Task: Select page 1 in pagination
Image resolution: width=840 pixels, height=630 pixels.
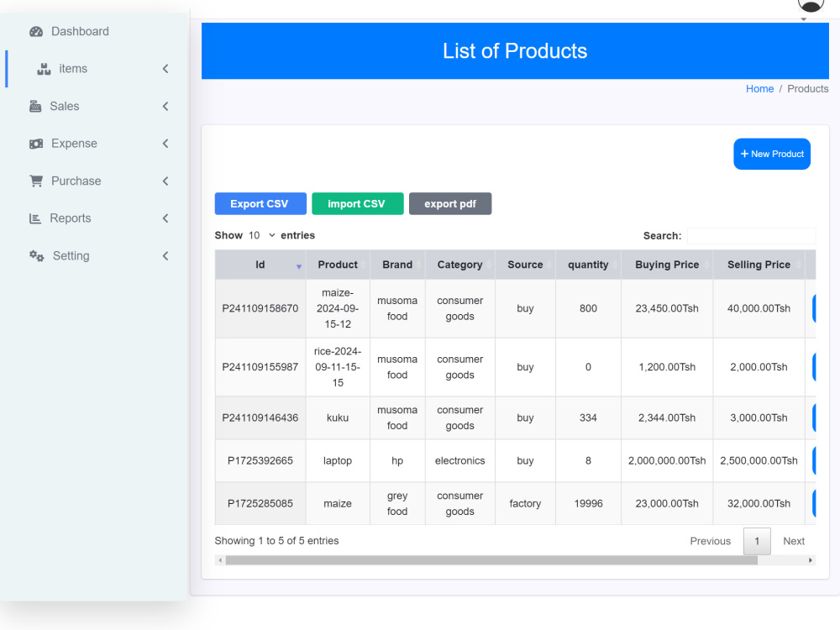Action: click(757, 541)
